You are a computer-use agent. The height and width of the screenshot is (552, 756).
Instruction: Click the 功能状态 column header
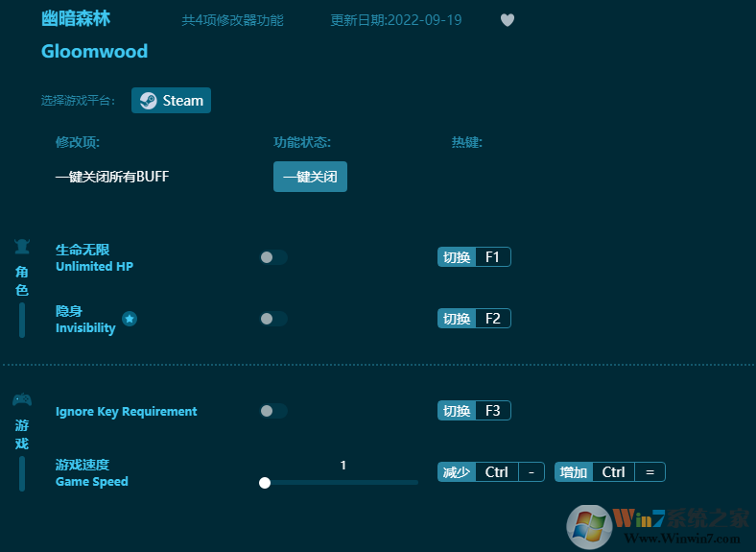[x=302, y=142]
